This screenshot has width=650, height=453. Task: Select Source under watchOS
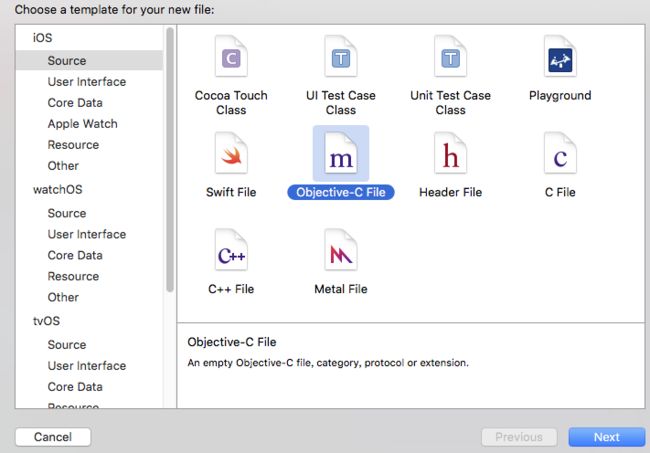67,213
